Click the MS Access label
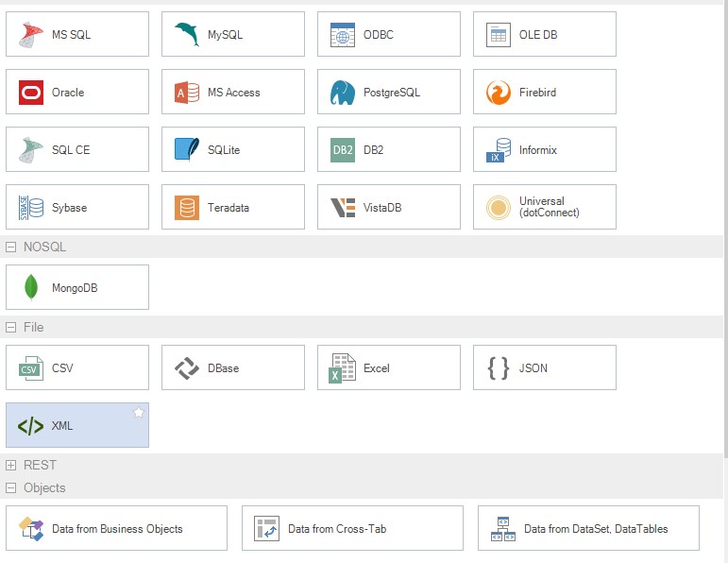This screenshot has height=563, width=728. (x=233, y=93)
